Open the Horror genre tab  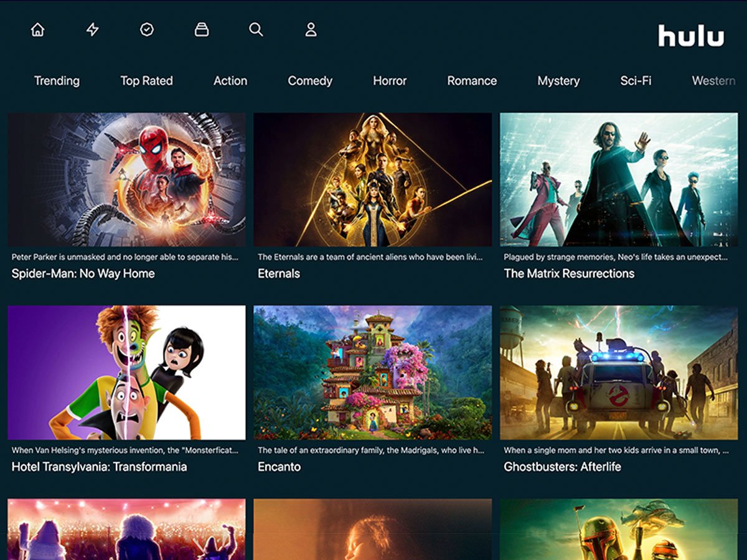pos(390,81)
